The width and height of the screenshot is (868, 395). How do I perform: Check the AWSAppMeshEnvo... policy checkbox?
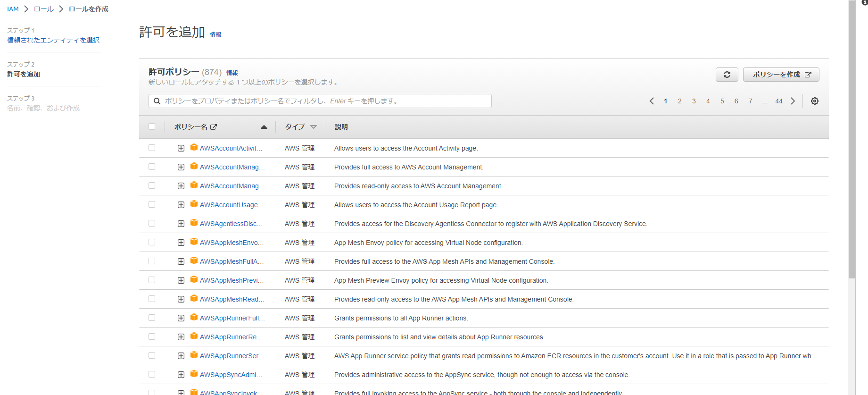pos(152,242)
